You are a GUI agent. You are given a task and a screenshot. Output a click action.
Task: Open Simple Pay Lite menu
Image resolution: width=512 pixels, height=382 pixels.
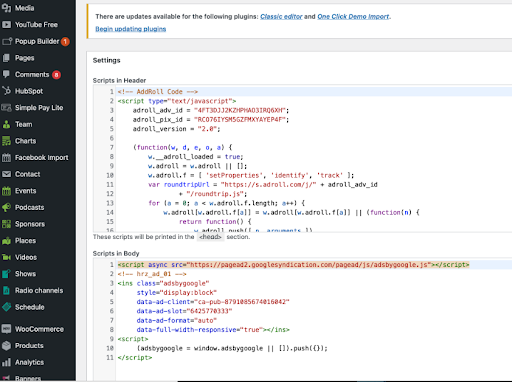coord(38,108)
